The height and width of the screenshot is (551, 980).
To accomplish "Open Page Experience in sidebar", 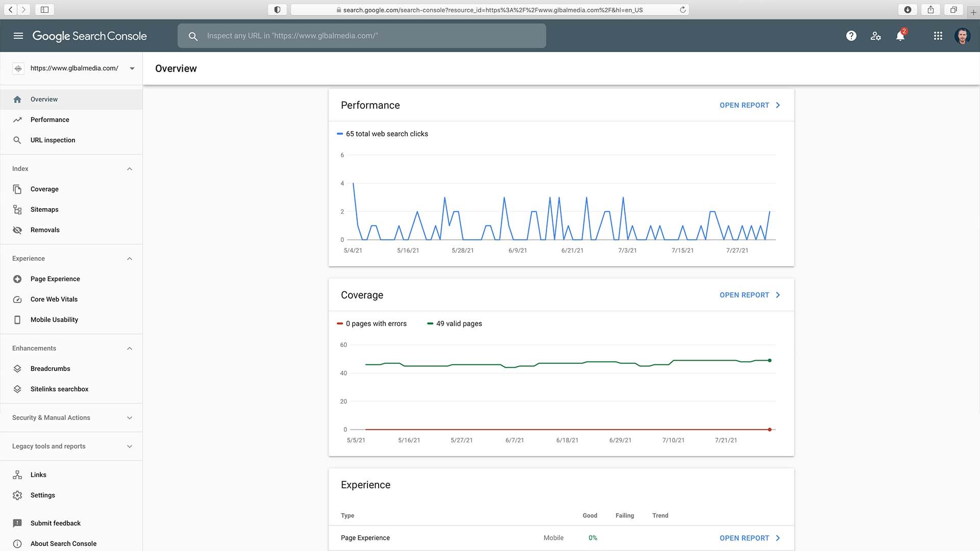I will (71, 279).
